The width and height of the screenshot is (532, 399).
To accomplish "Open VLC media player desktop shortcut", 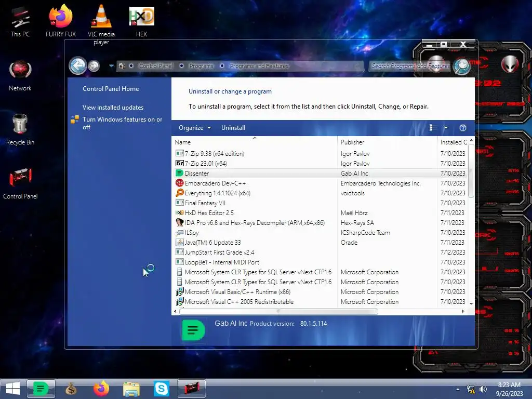I will tap(101, 25).
